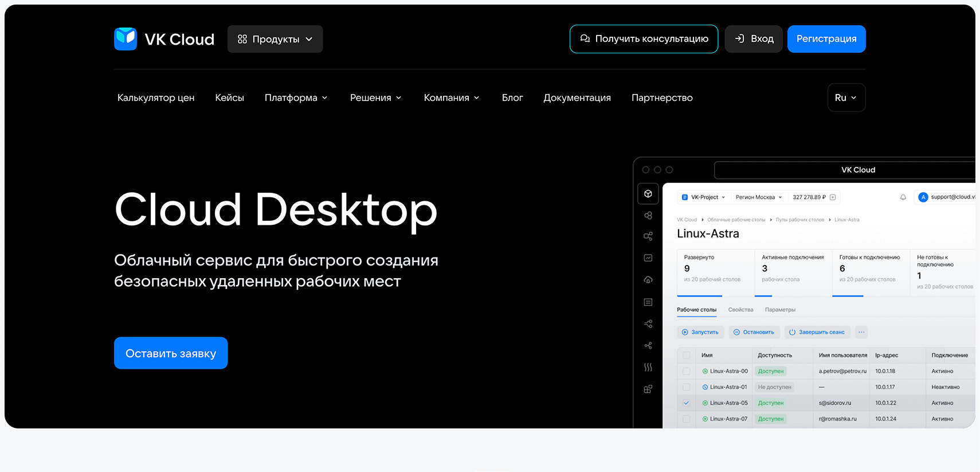Viewport: 980px width, 472px height.
Task: Open Партнерство in the navigation
Action: pyautogui.click(x=662, y=98)
